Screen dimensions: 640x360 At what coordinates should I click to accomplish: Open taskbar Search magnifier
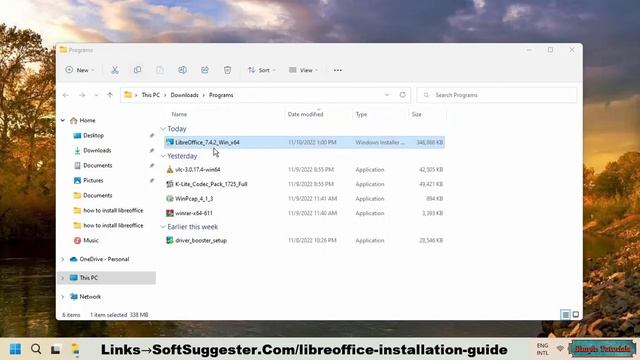(36, 349)
